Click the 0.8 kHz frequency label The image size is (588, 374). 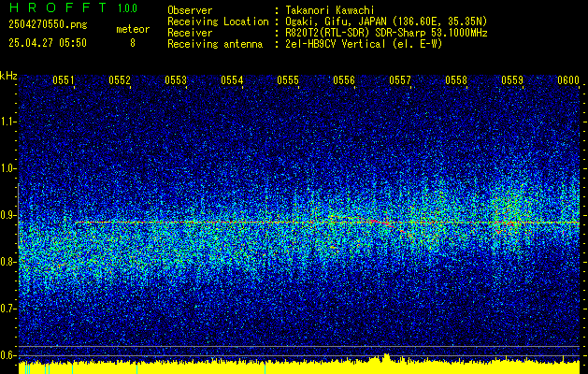coord(8,262)
